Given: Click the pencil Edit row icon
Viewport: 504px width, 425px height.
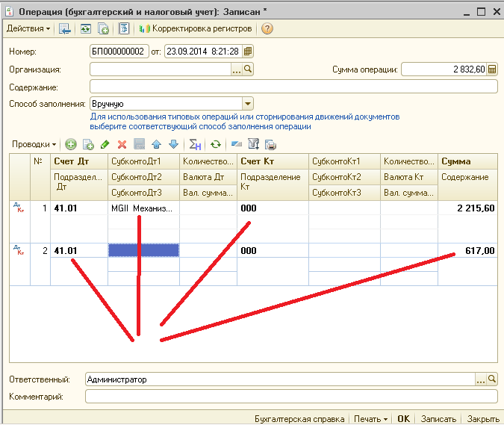Looking at the screenshot, I should point(105,144).
